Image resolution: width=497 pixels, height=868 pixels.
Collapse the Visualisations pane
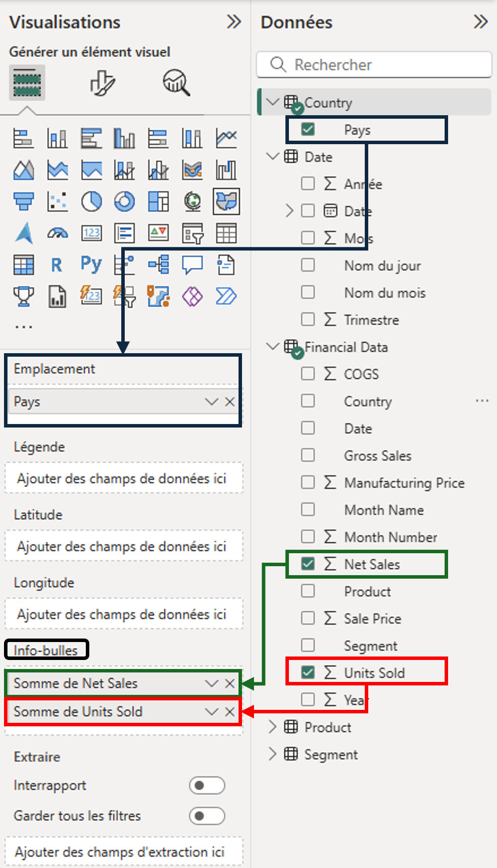point(234,22)
